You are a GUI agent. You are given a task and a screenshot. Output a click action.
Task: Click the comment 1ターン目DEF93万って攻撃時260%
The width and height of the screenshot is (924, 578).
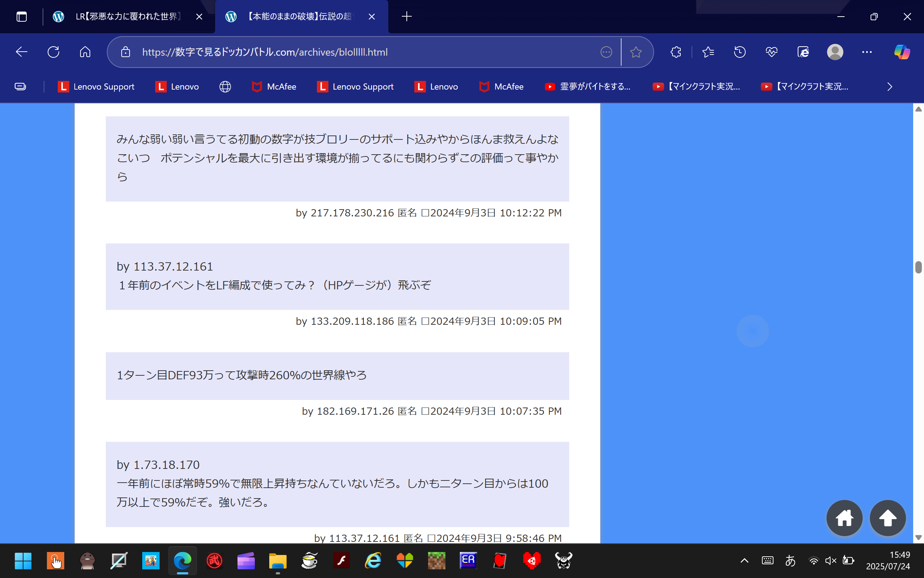click(x=242, y=375)
